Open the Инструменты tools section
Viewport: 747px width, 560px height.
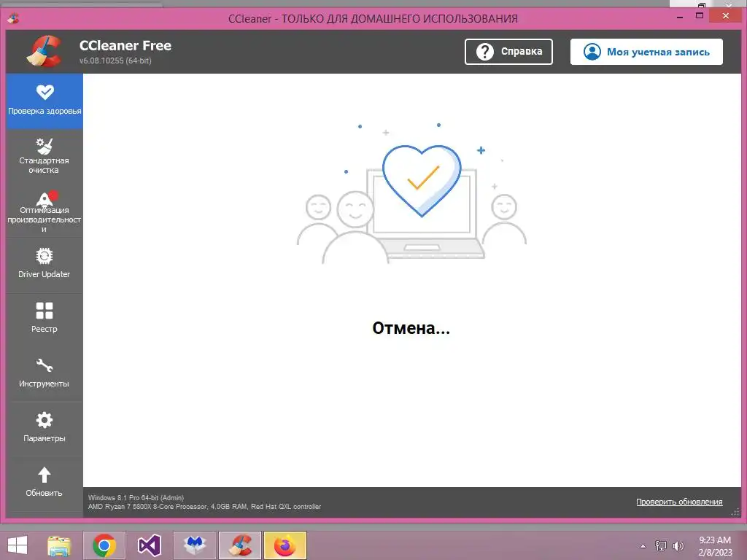click(44, 373)
